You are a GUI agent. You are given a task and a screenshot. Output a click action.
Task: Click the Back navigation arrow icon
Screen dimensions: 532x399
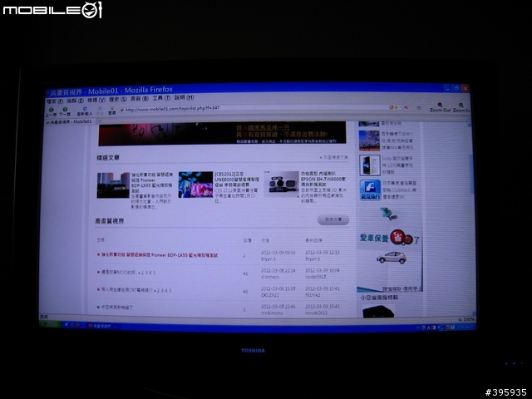click(x=52, y=110)
